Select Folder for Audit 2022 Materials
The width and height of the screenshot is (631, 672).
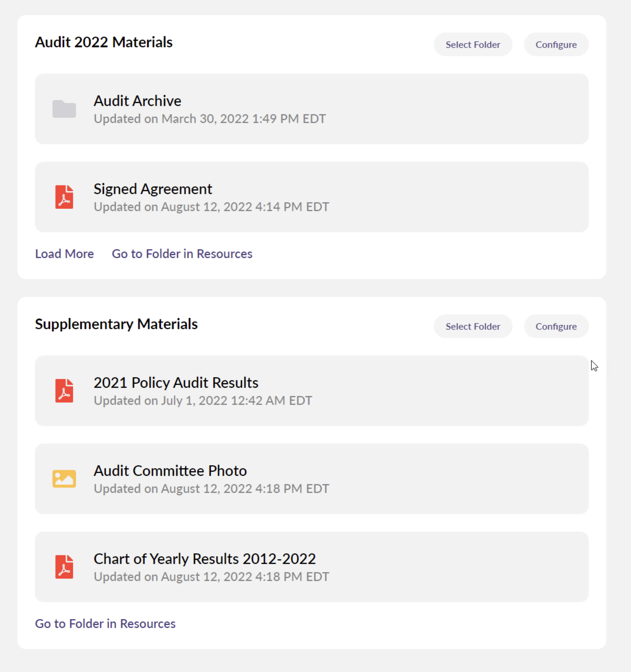click(x=473, y=45)
